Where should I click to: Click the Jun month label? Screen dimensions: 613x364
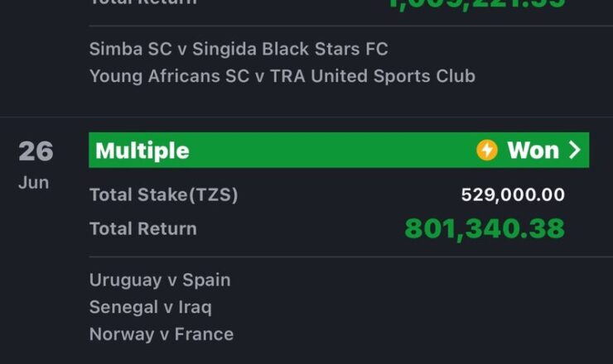(x=34, y=183)
